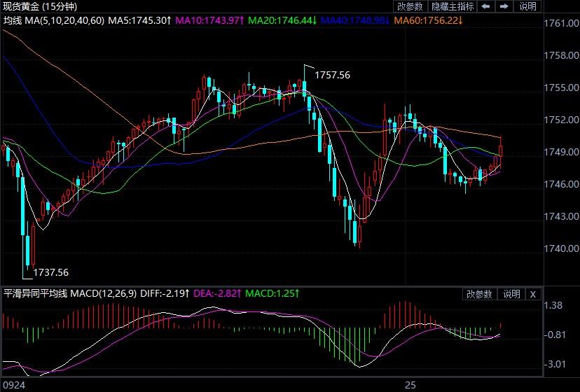Click the 平滑异同平均线 MACD(12,26,9) indicator name
Screen dimensions: 580x392
(x=70, y=294)
